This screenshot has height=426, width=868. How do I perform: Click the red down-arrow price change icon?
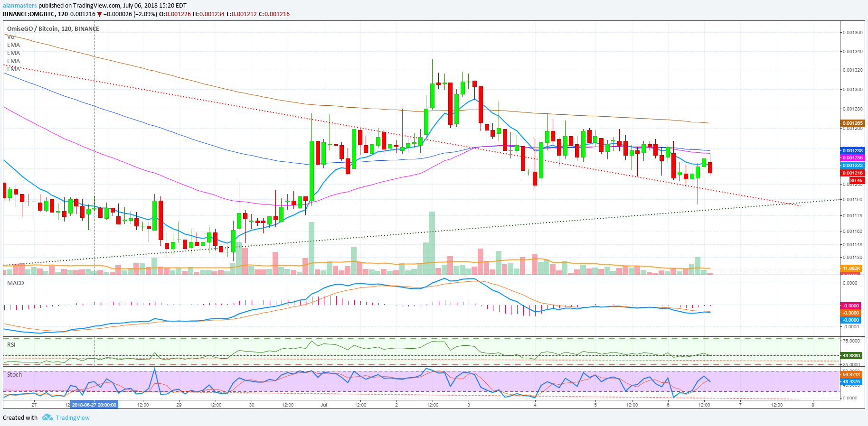click(x=99, y=14)
